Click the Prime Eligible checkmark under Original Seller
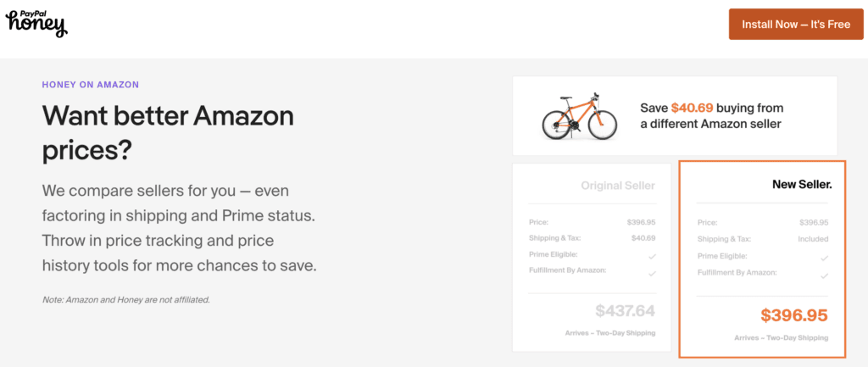868x367 pixels. pyautogui.click(x=651, y=256)
